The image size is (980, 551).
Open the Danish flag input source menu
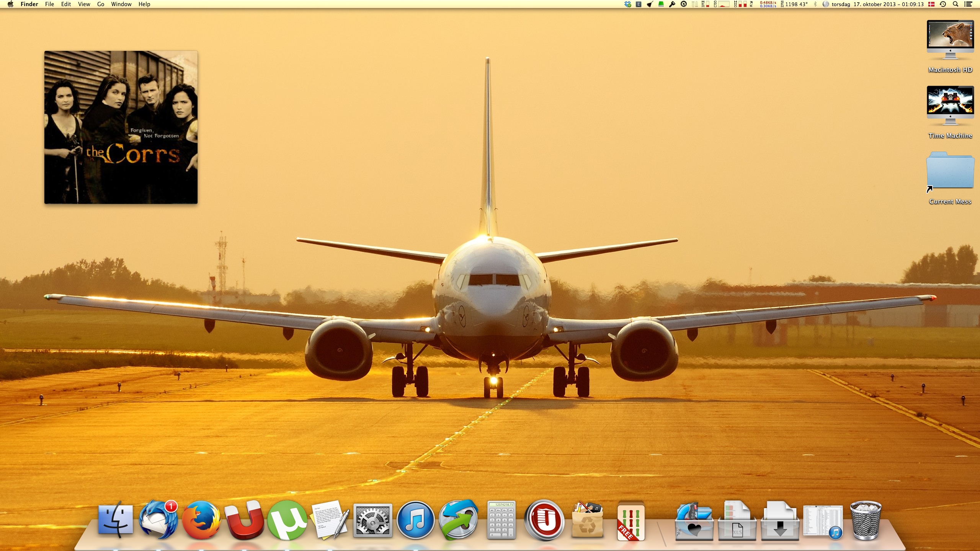tap(932, 4)
